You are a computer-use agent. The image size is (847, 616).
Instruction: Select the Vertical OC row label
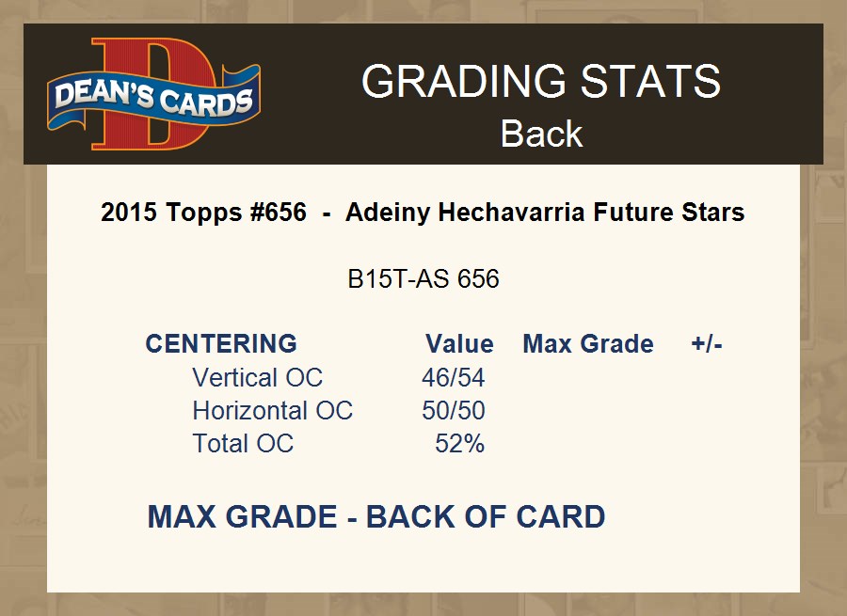[257, 378]
